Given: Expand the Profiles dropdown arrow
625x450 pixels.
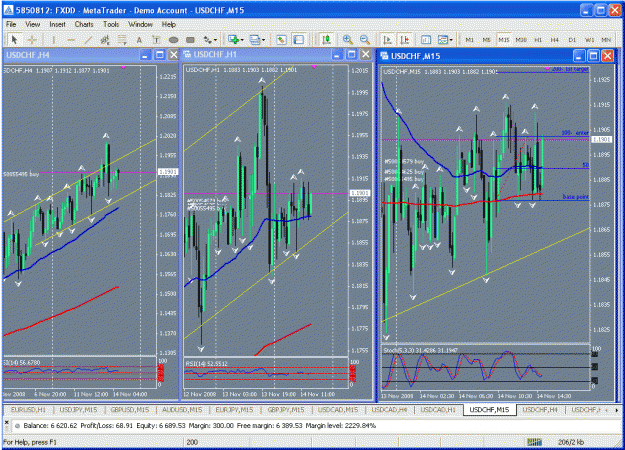Looking at the screenshot, I should (x=263, y=40).
